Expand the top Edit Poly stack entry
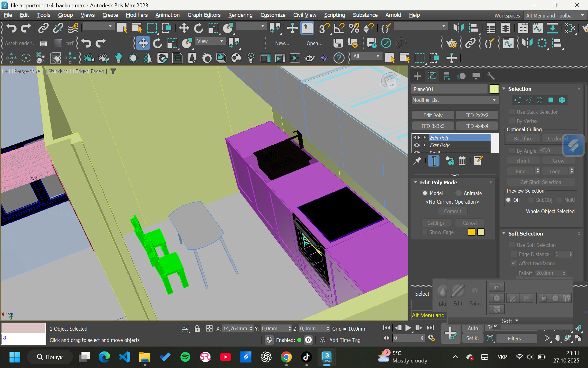The image size is (588, 368). (x=425, y=137)
